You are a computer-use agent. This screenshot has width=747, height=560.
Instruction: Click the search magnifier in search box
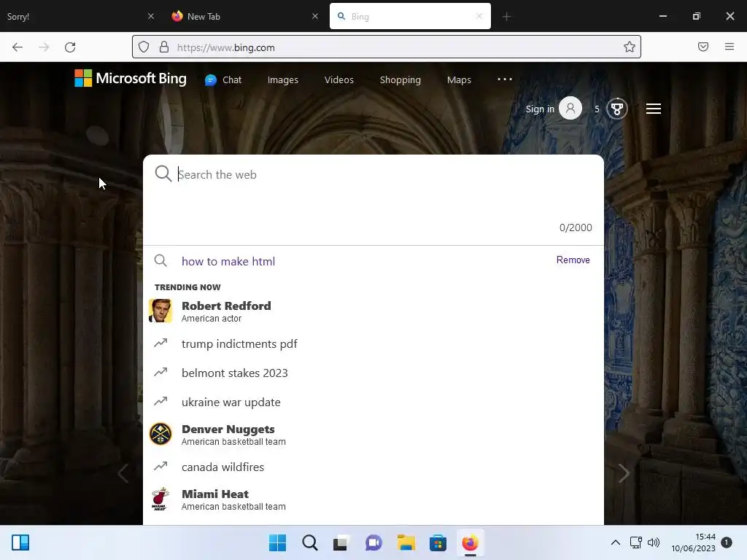163,174
